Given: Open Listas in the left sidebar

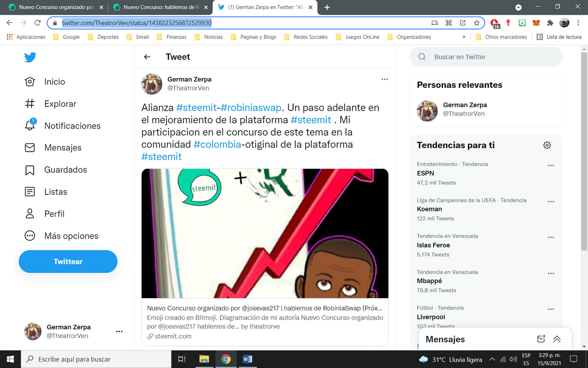Looking at the screenshot, I should 46,192.
